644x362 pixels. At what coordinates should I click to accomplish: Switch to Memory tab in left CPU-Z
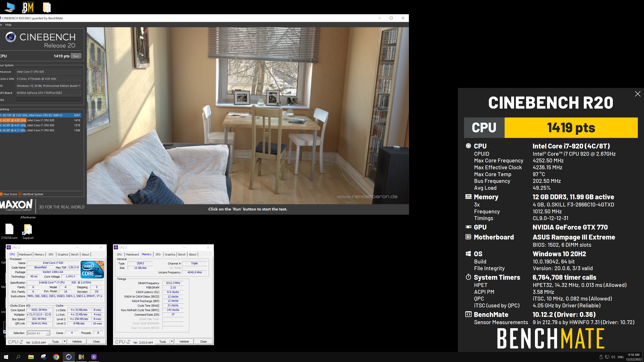(x=39, y=254)
